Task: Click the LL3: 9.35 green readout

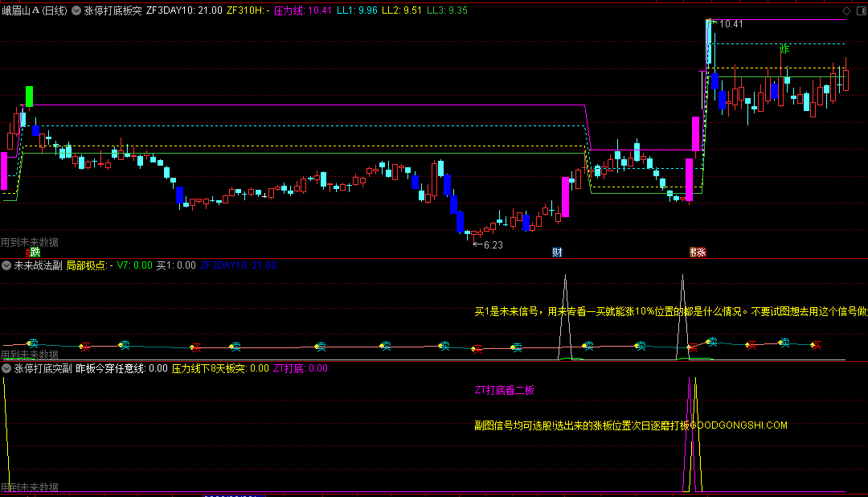Action: pos(448,10)
